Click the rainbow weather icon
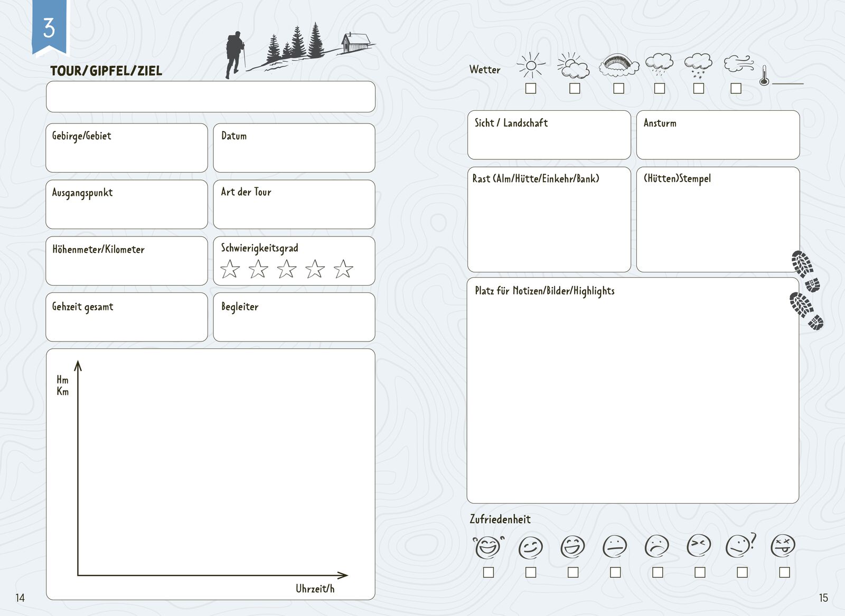Viewport: 845px width, 616px height. pyautogui.click(x=618, y=65)
